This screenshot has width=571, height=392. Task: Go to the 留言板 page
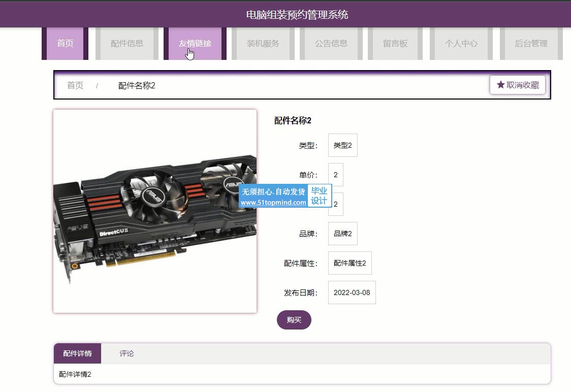(x=395, y=43)
